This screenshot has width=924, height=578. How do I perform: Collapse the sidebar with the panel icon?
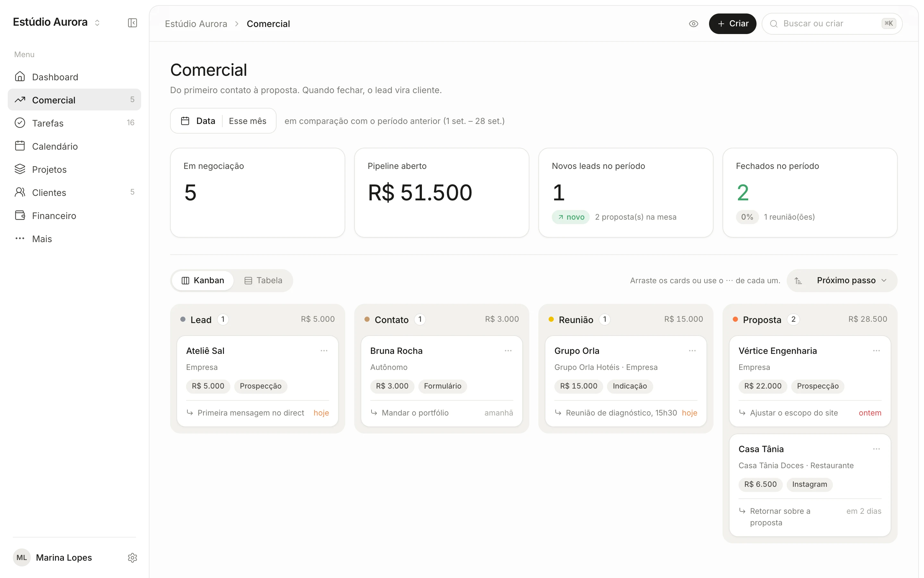(132, 23)
